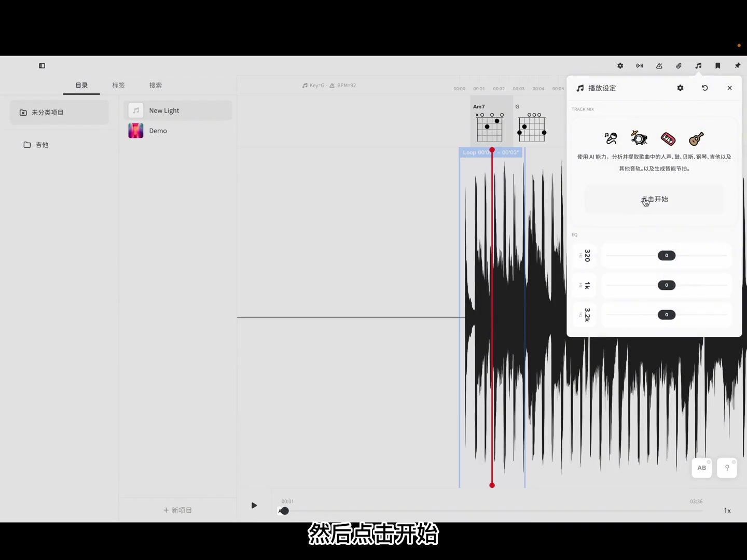The height and width of the screenshot is (560, 747).
Task: Click the bookmark icon in toolbar
Action: [718, 66]
